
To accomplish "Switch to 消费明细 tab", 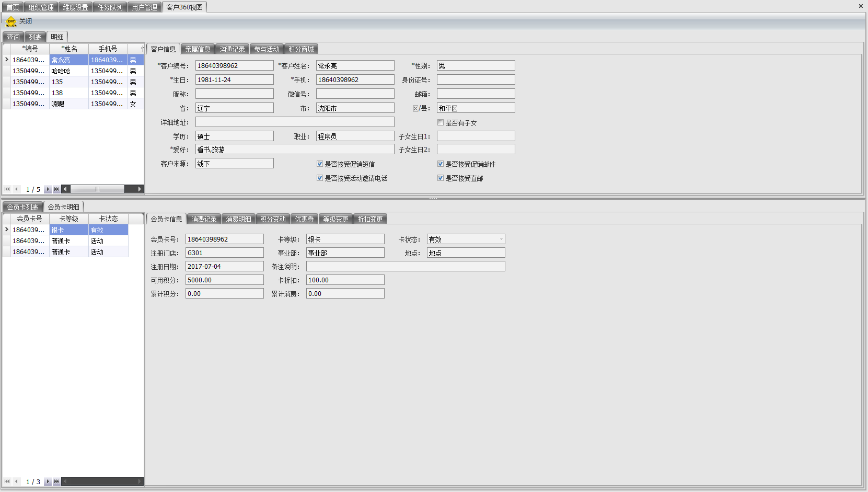I will 238,219.
